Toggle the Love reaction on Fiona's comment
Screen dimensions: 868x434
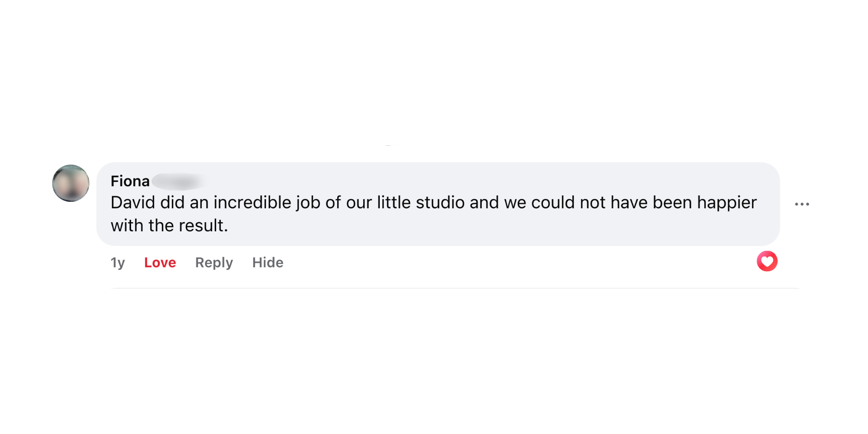pos(160,263)
